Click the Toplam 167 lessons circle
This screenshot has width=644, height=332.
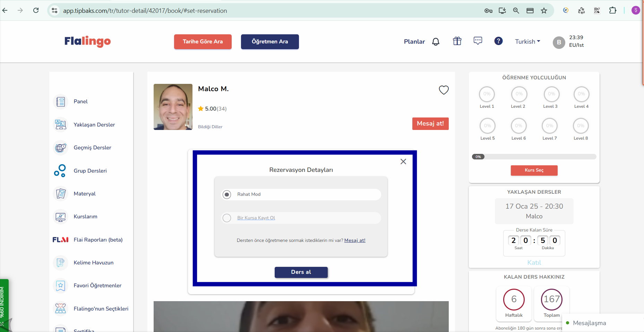point(552,299)
